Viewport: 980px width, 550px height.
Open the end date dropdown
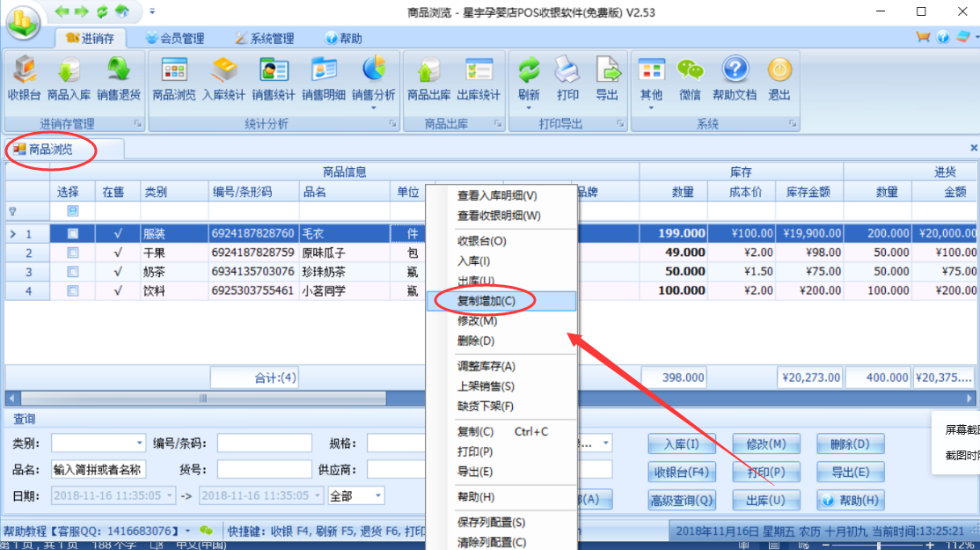(x=317, y=495)
